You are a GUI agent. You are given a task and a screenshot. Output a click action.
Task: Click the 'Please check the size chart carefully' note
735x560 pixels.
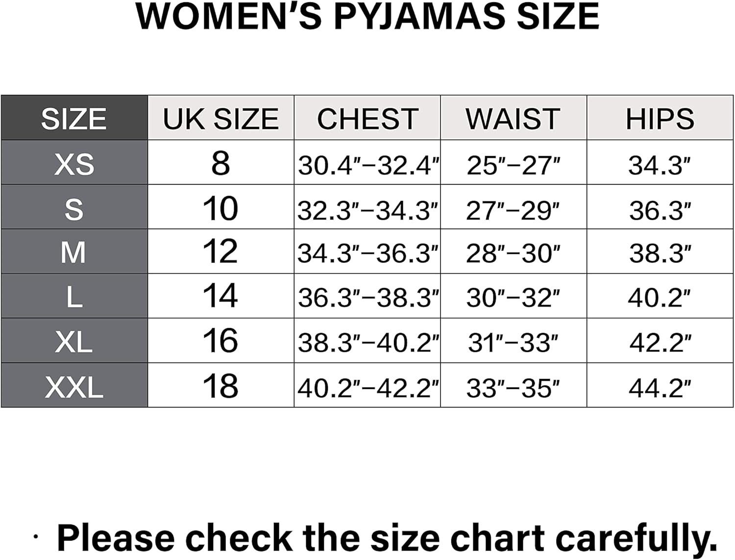point(387,537)
